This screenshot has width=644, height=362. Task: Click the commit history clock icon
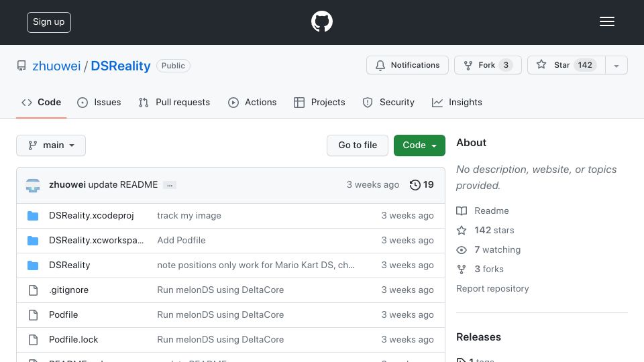[415, 185]
